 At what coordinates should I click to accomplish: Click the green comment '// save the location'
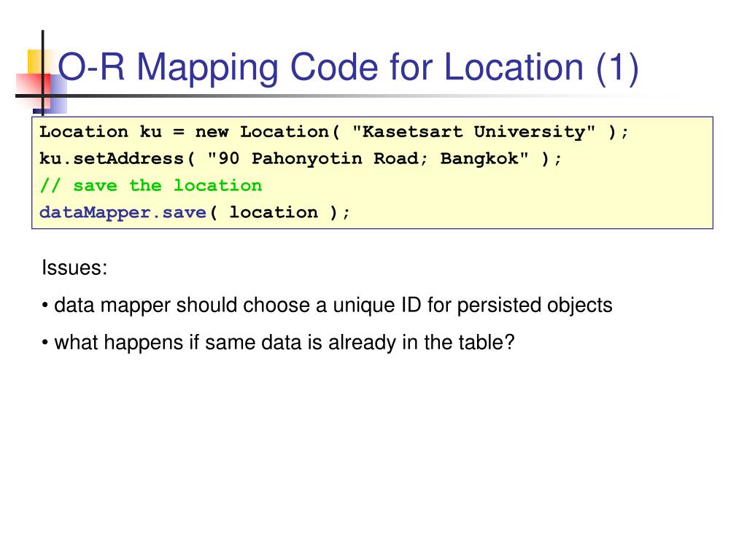click(151, 185)
